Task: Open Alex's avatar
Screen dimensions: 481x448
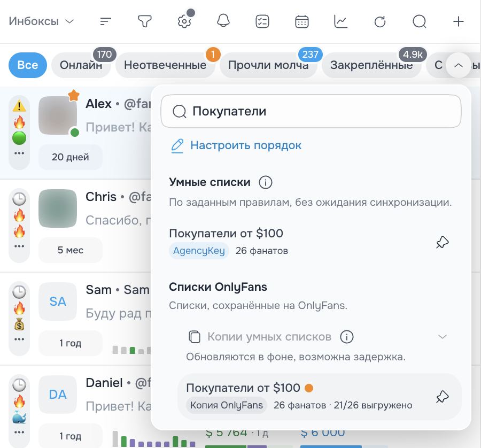Action: (58, 115)
